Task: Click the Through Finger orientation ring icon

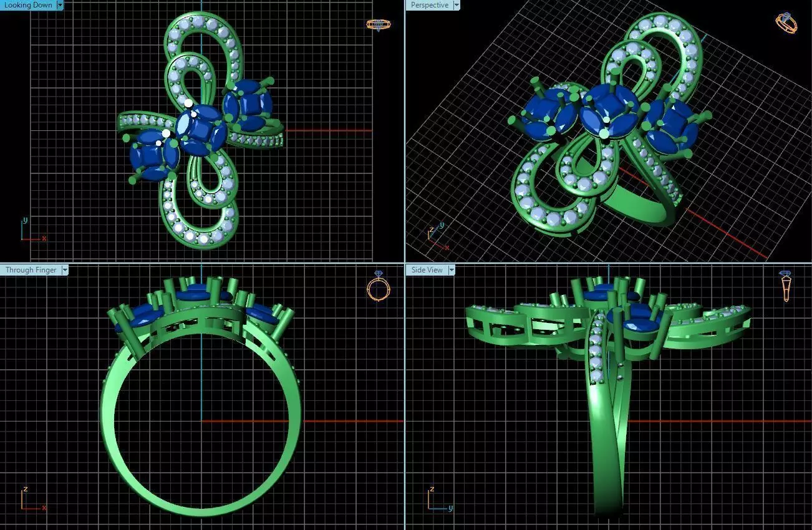Action: pyautogui.click(x=378, y=286)
